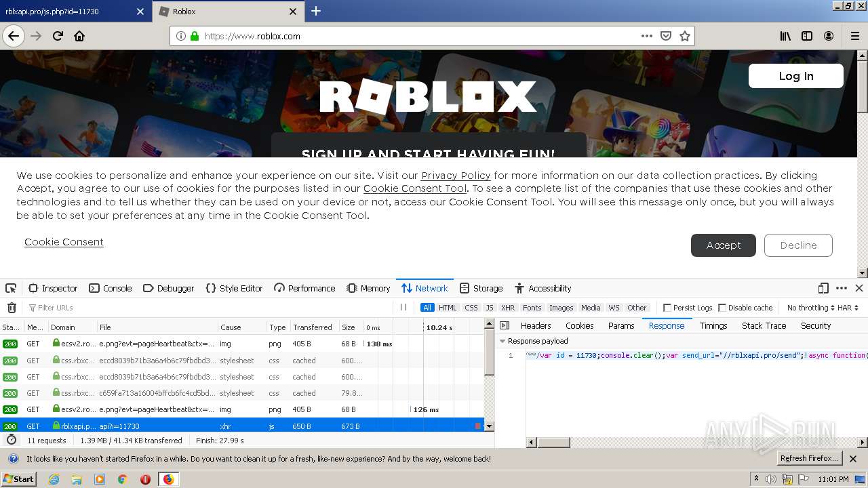The width and height of the screenshot is (868, 488).
Task: Open the Security tab in request details
Action: (x=816, y=326)
